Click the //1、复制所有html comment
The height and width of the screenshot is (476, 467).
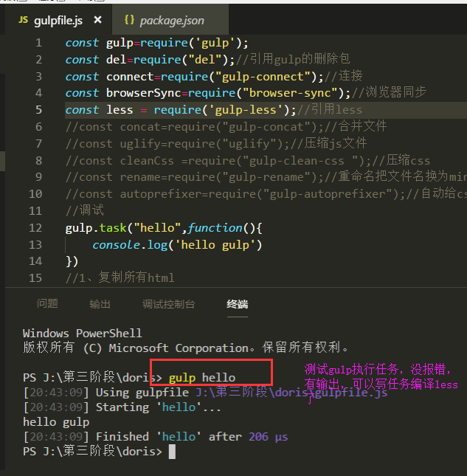click(x=120, y=277)
